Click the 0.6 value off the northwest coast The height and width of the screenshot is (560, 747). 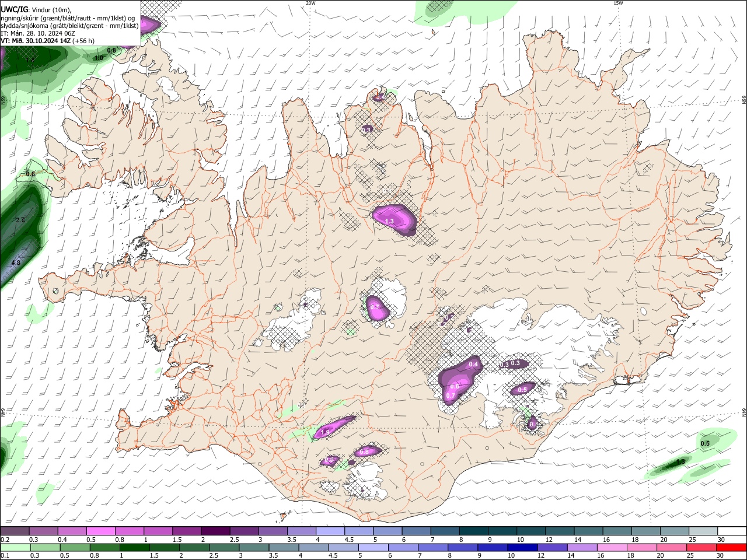tap(30, 174)
